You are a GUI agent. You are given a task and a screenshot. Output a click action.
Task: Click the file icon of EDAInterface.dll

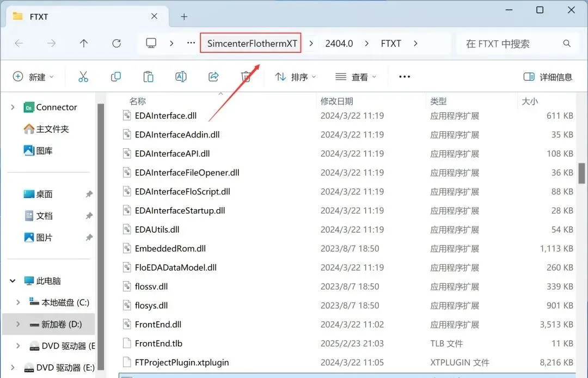point(127,115)
